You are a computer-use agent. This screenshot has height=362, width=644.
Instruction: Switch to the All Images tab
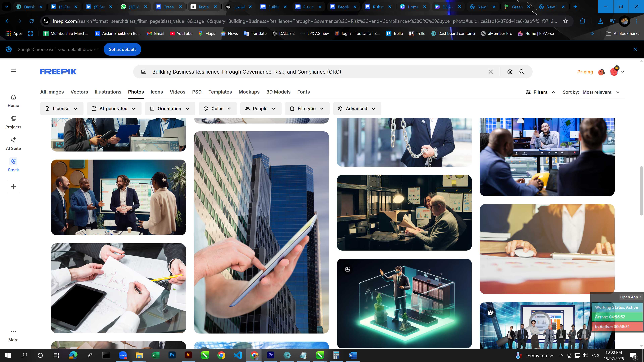click(x=52, y=92)
